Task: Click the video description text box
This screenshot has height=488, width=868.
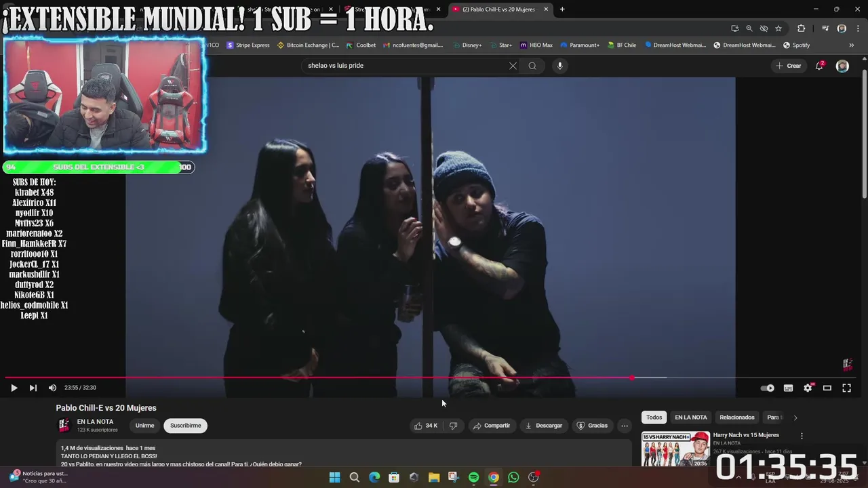Action: (x=344, y=454)
